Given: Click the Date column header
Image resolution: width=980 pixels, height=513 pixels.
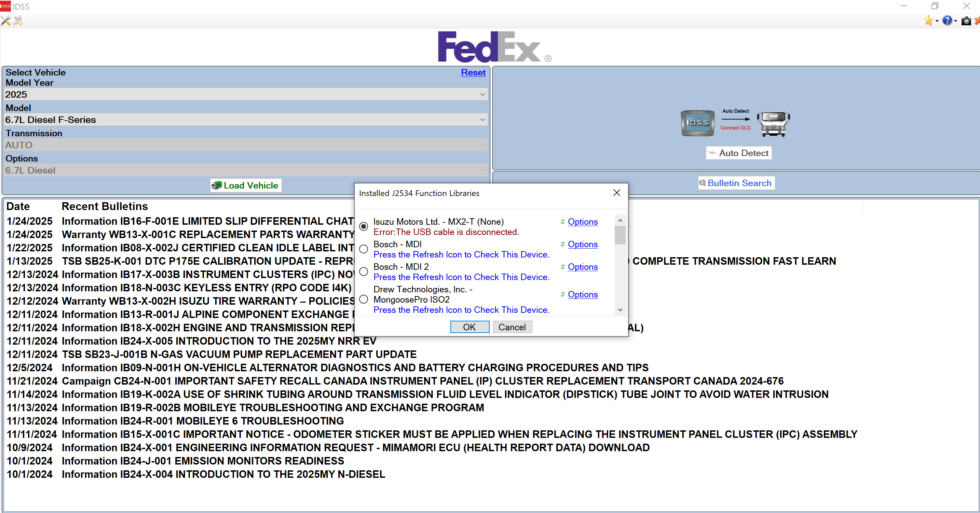Looking at the screenshot, I should 18,206.
